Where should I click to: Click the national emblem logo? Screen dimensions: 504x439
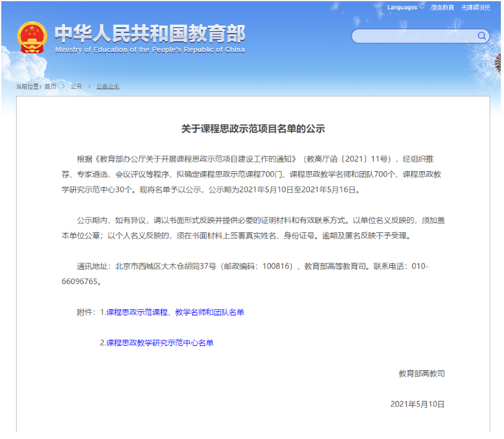pyautogui.click(x=31, y=37)
